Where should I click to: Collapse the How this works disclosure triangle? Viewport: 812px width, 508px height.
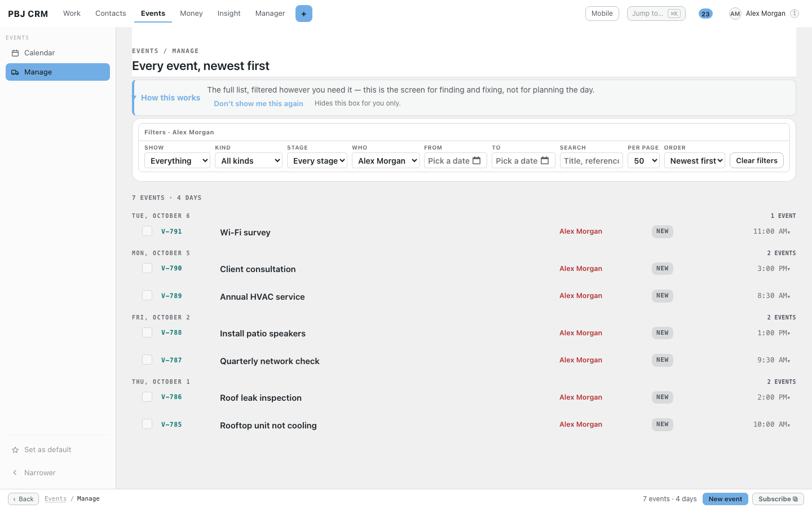coord(135,98)
